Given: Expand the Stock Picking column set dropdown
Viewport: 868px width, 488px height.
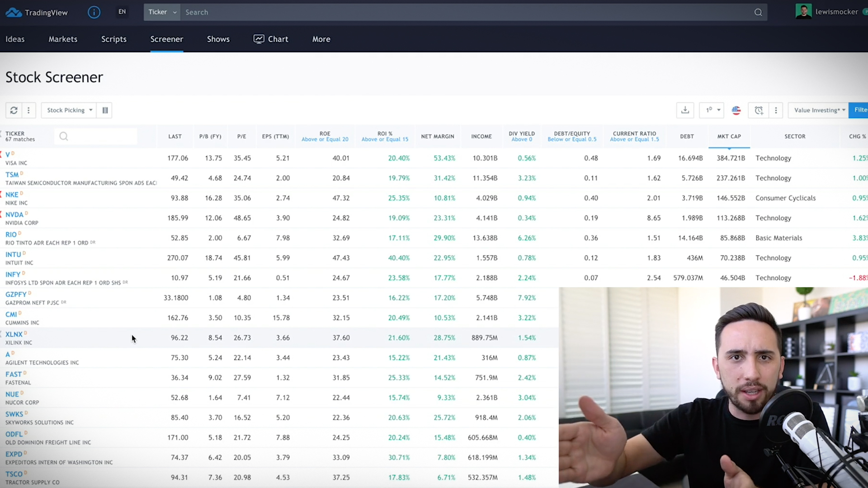Looking at the screenshot, I should pos(69,110).
